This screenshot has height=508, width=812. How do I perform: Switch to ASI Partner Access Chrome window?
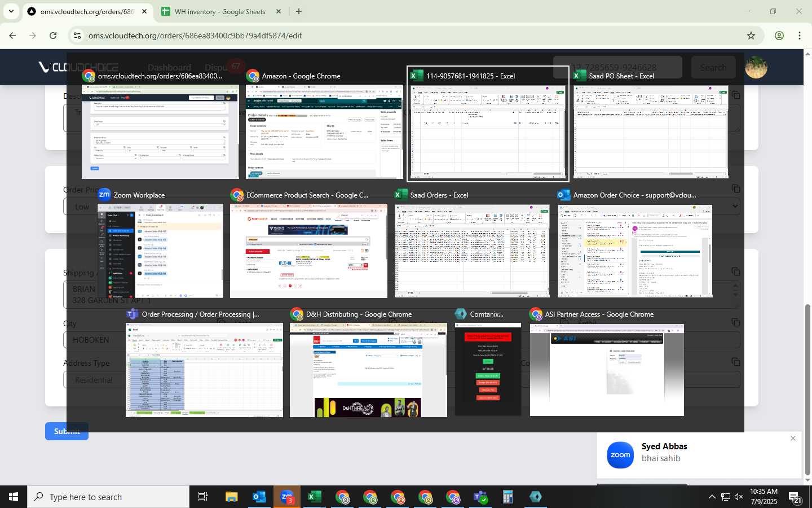607,370
